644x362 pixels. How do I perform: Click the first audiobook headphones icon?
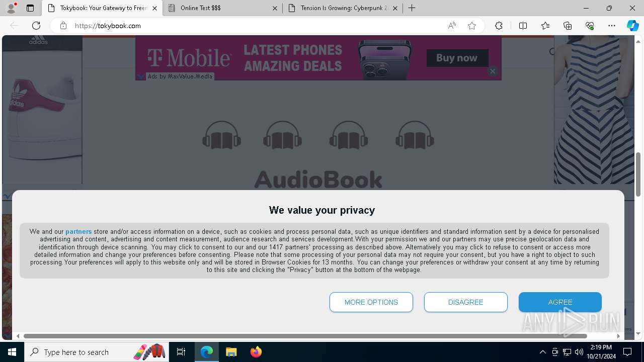[x=221, y=135]
